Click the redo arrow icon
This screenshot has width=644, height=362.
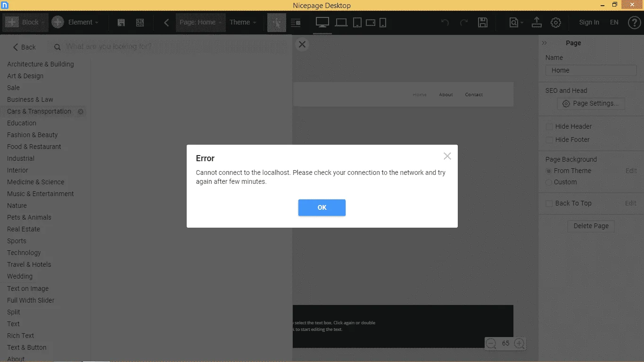[x=464, y=22]
